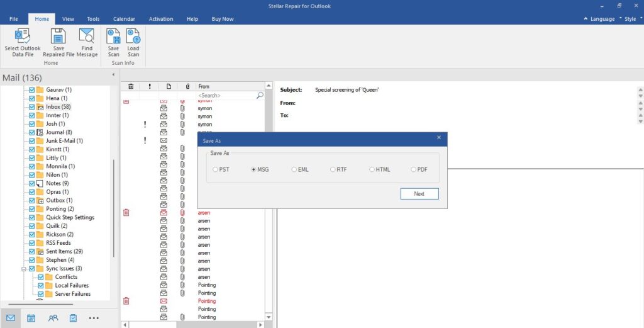Open the Activation tab
The width and height of the screenshot is (644, 328).
pos(161,19)
